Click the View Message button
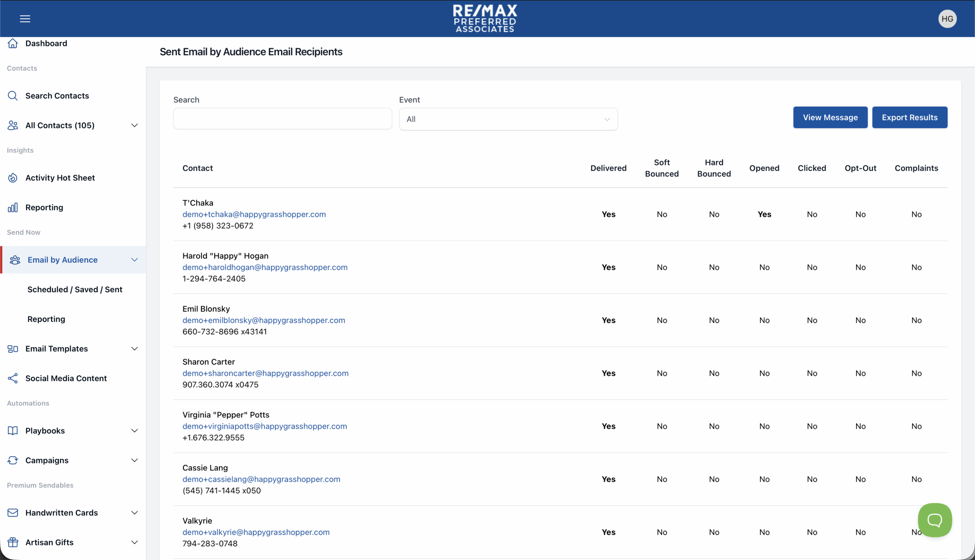Screen dimensions: 975x560 [830, 118]
